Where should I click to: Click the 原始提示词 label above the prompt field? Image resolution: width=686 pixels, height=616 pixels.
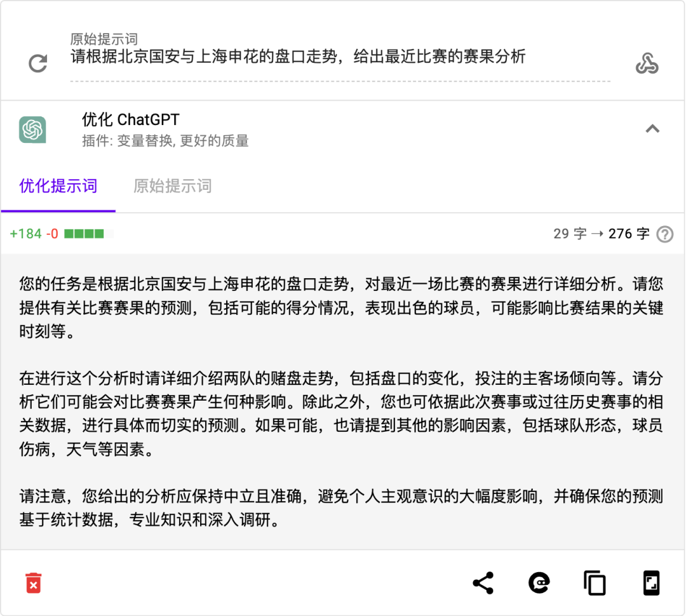[x=104, y=39]
